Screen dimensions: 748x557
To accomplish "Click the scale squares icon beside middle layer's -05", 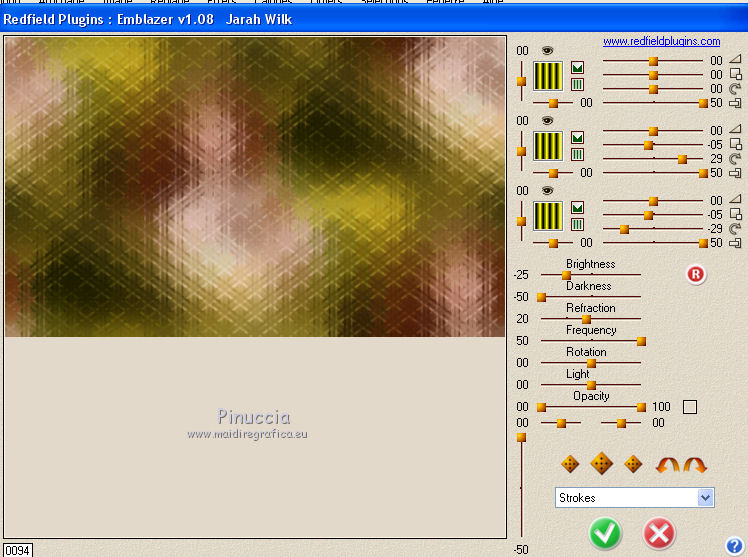I will 736,144.
